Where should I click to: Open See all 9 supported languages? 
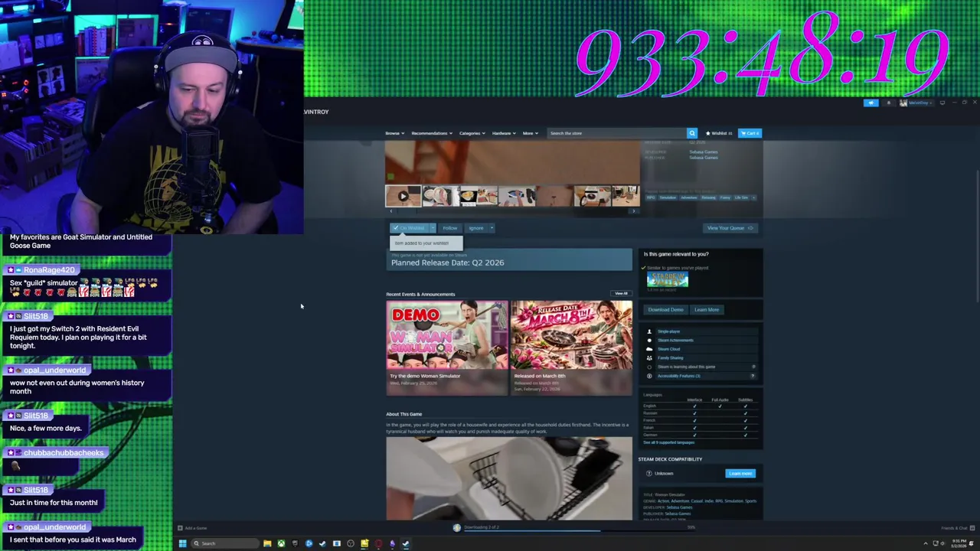click(x=669, y=442)
